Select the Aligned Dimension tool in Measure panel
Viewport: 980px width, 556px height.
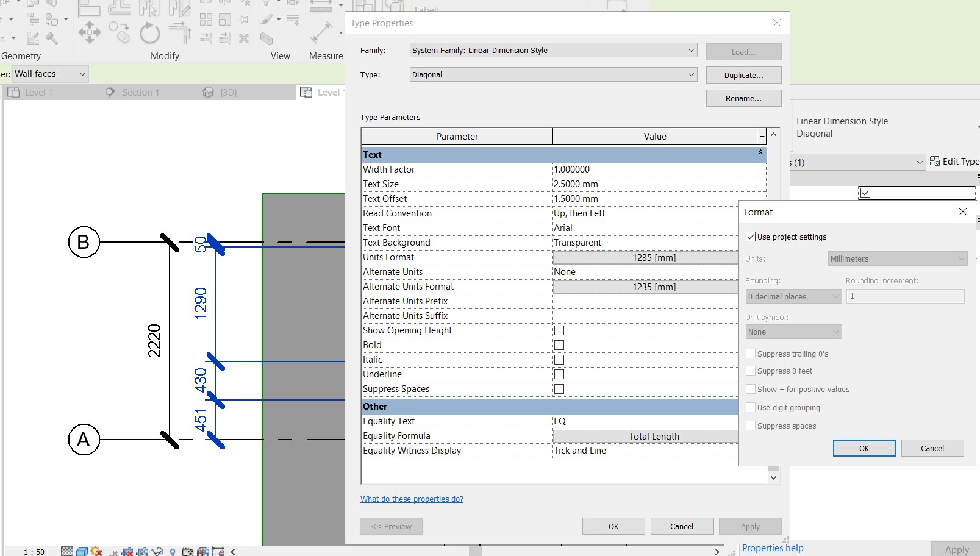point(322,32)
